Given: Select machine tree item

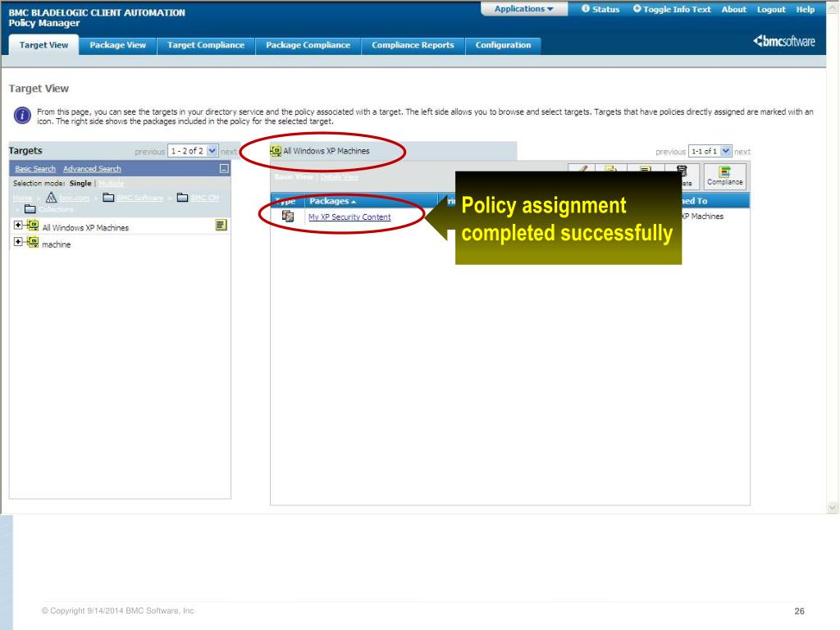Looking at the screenshot, I should point(57,244).
